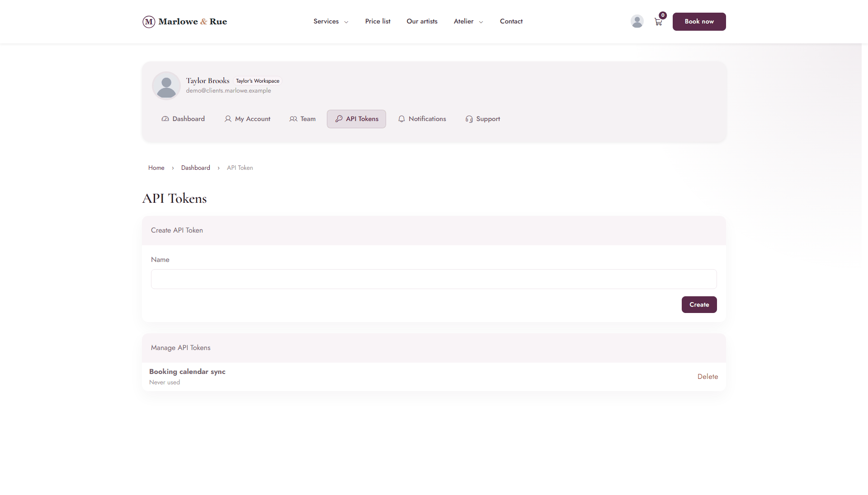Click Dashboard in the breadcrumb
Viewport: 868px width, 495px height.
click(196, 168)
